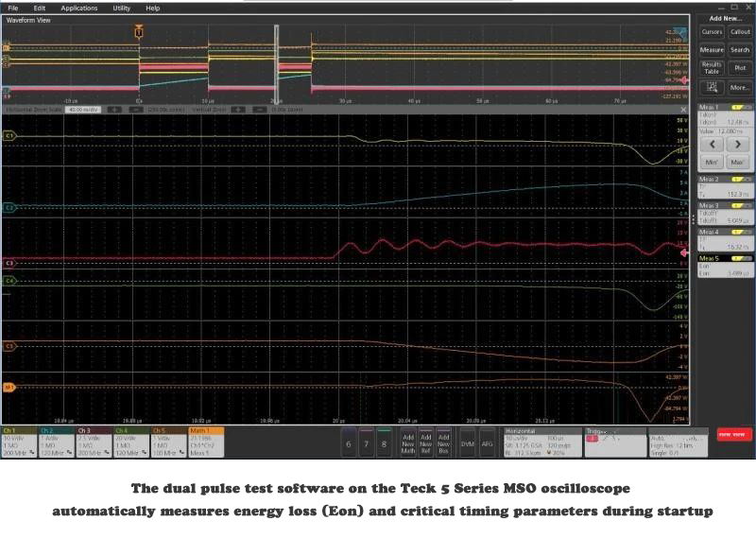Go to next Meas 1 result with right arrow
Viewport: 756px width, 538px height.
738,145
